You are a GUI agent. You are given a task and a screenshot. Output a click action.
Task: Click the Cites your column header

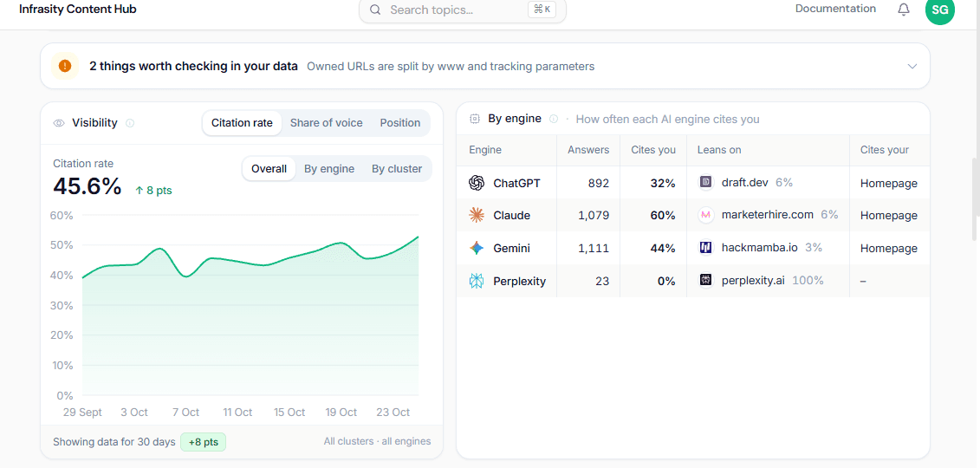tap(885, 150)
